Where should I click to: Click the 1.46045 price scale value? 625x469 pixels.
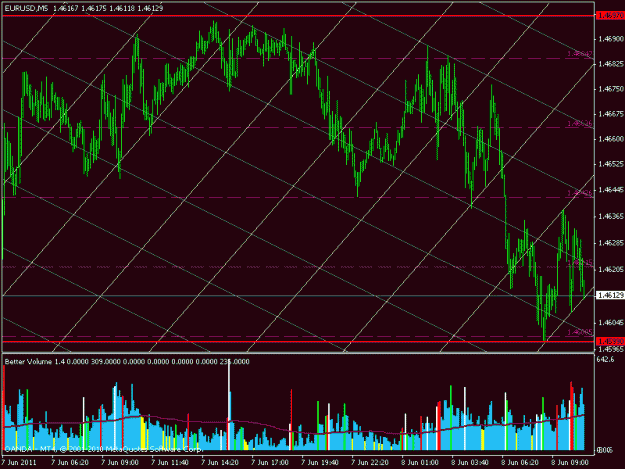(611, 322)
